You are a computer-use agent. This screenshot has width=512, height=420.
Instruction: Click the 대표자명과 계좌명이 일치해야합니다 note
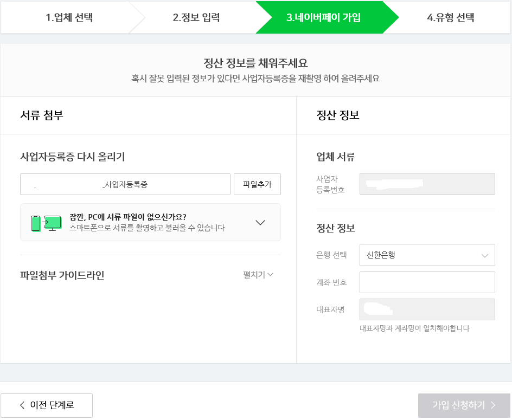click(415, 328)
